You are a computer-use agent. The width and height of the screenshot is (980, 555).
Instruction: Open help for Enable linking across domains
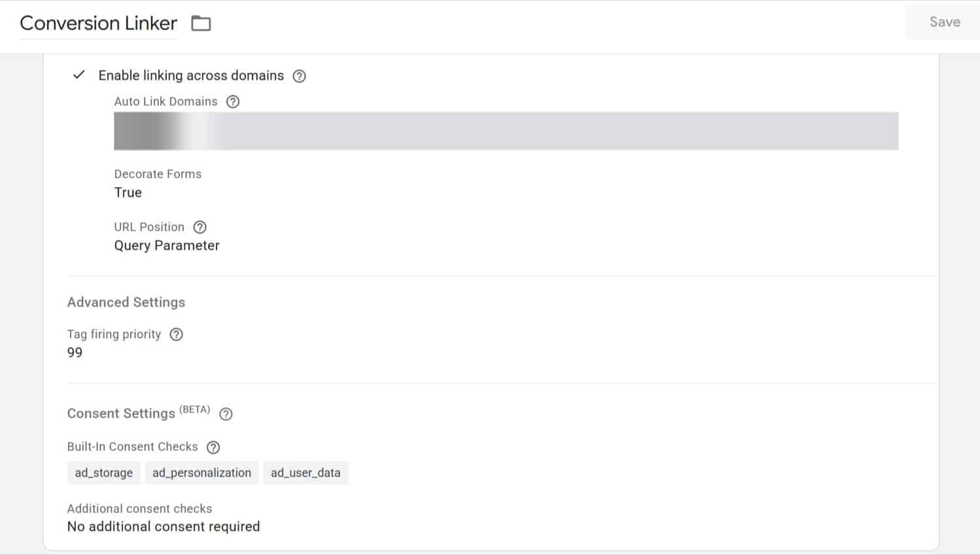point(299,76)
